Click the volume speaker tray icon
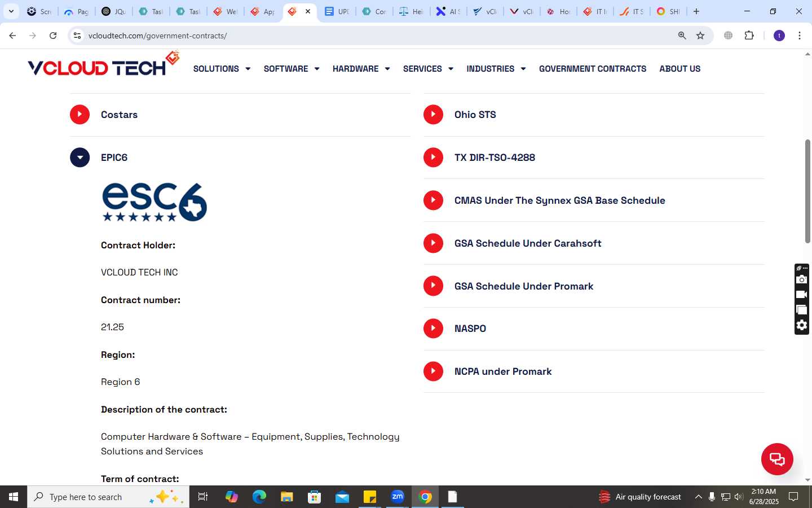This screenshot has width=812, height=508. [739, 497]
